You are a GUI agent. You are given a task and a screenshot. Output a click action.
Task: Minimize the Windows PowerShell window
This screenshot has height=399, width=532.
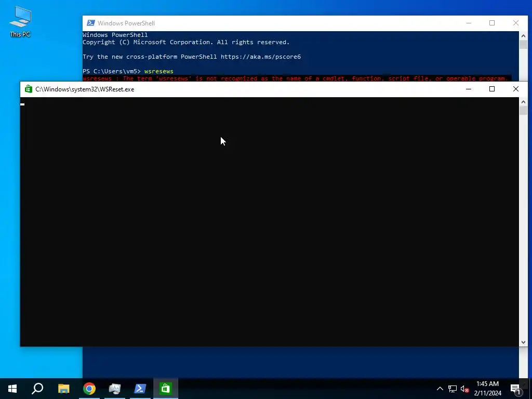[469, 23]
